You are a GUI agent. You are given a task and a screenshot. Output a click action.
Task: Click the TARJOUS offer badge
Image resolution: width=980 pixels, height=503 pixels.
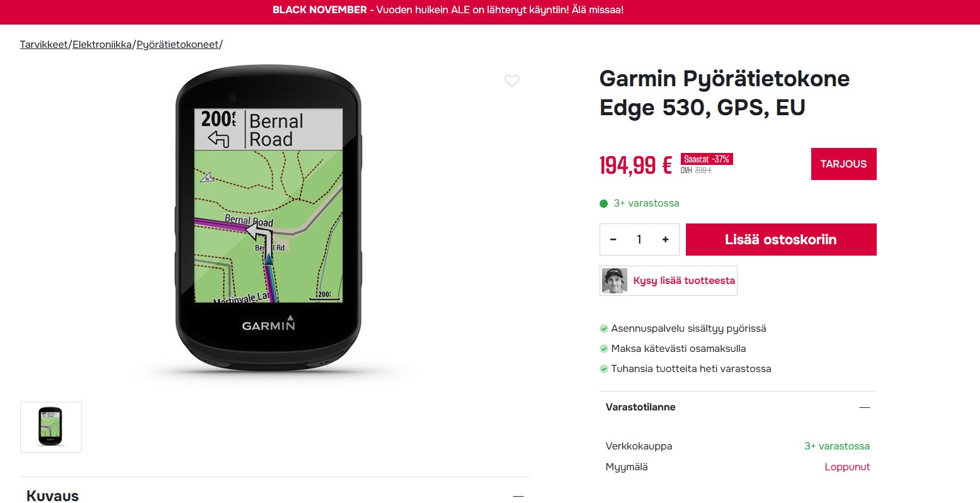(x=843, y=164)
